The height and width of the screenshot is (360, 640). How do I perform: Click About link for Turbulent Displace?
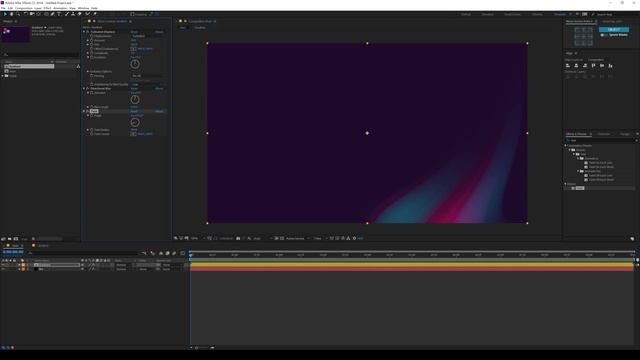pos(159,31)
